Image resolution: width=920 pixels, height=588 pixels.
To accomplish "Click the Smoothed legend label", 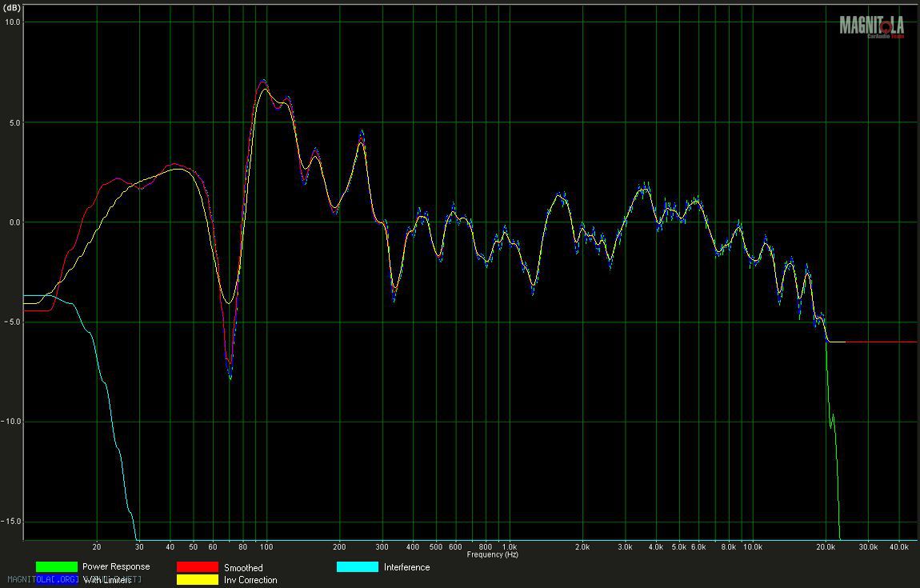I will coord(243,568).
